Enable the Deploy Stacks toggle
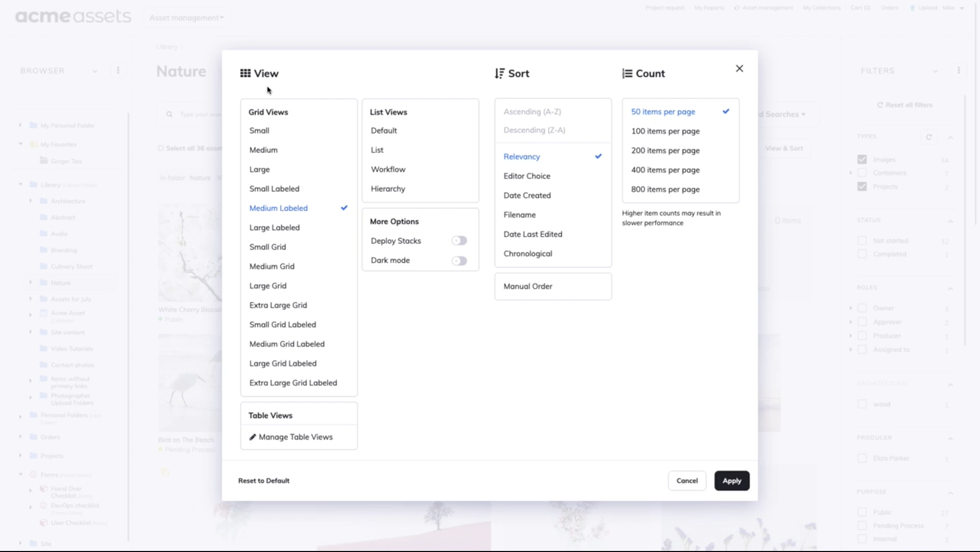Viewport: 980px width, 552px height. 459,241
